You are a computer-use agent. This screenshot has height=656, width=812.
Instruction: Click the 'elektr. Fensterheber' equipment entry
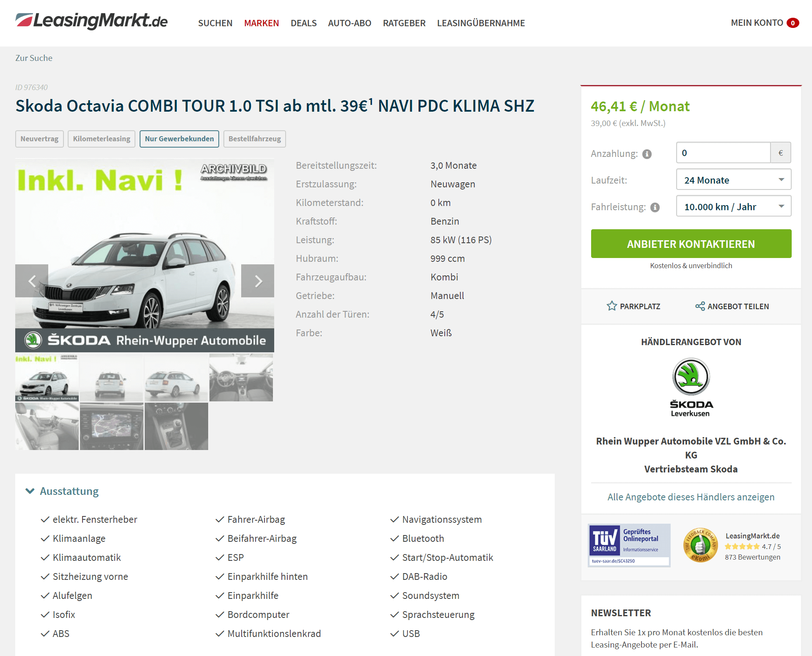(x=95, y=519)
